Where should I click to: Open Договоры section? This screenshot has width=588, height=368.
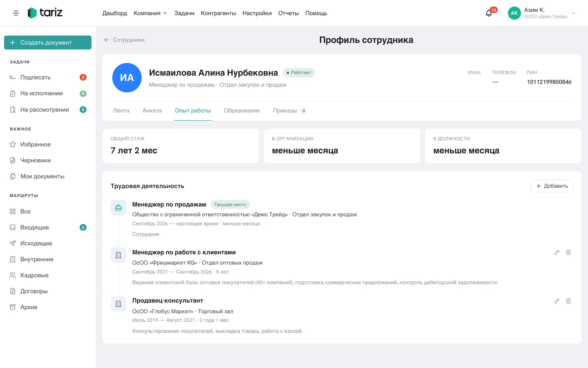(x=48, y=291)
